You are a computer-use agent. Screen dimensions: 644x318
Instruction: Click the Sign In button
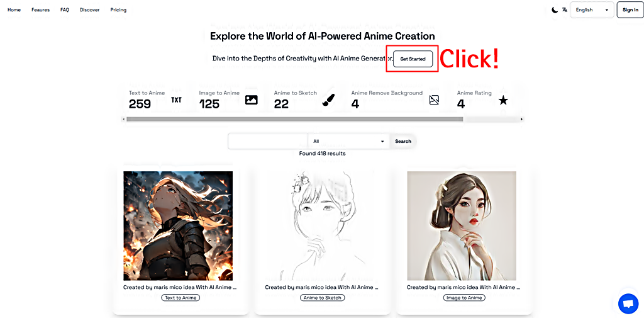630,10
